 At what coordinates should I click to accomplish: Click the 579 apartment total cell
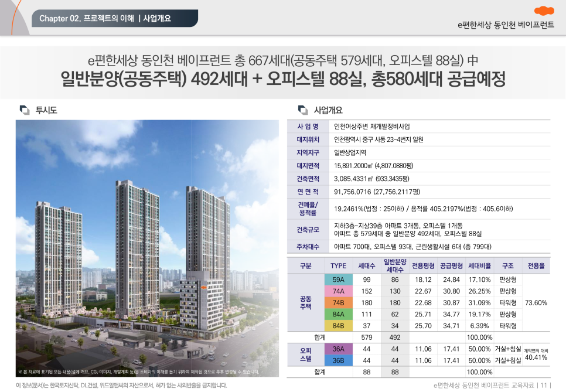point(366,337)
